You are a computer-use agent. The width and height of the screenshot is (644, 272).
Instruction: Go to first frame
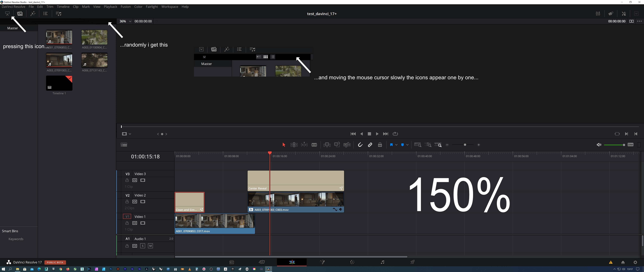pos(353,134)
